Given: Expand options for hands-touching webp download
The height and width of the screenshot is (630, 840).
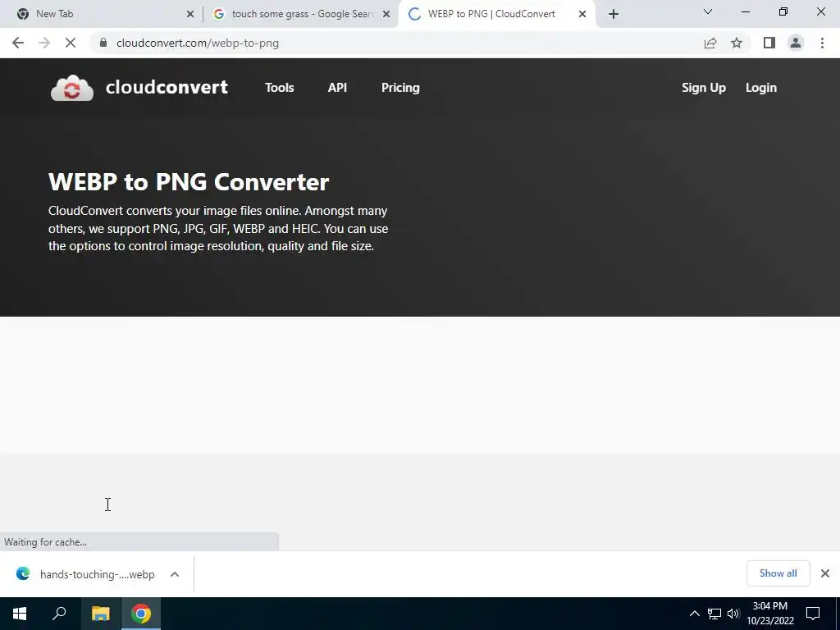Looking at the screenshot, I should pos(175,574).
